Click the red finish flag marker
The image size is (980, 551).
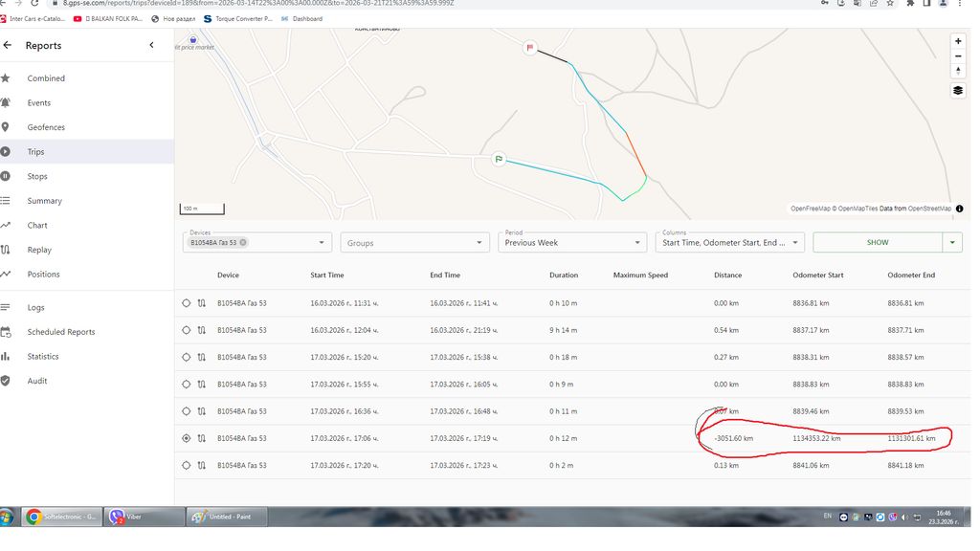530,48
